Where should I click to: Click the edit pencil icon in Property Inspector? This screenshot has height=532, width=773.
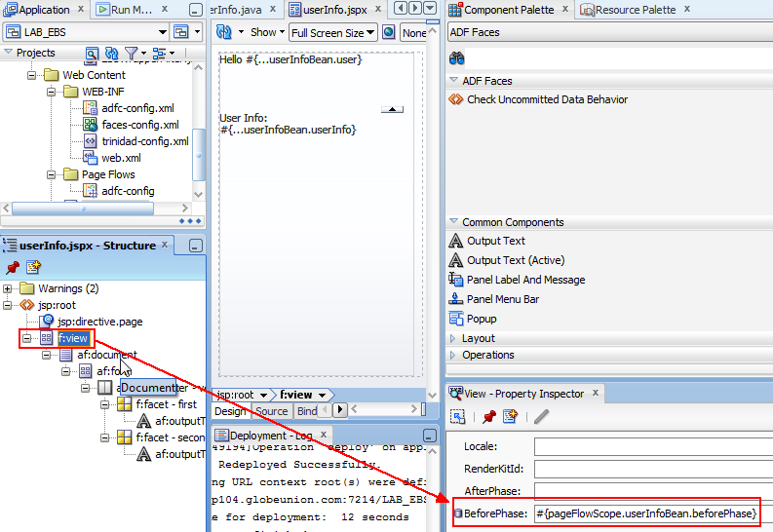[541, 417]
